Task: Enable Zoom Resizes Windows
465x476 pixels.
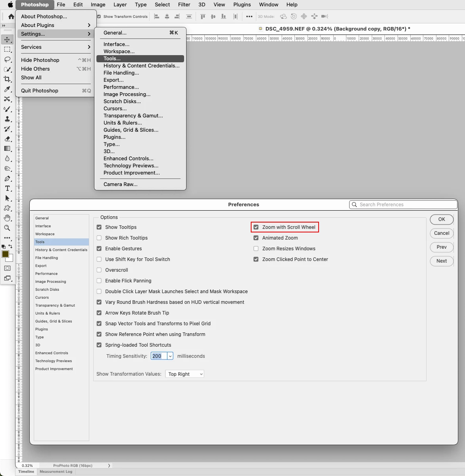Action: tap(256, 249)
